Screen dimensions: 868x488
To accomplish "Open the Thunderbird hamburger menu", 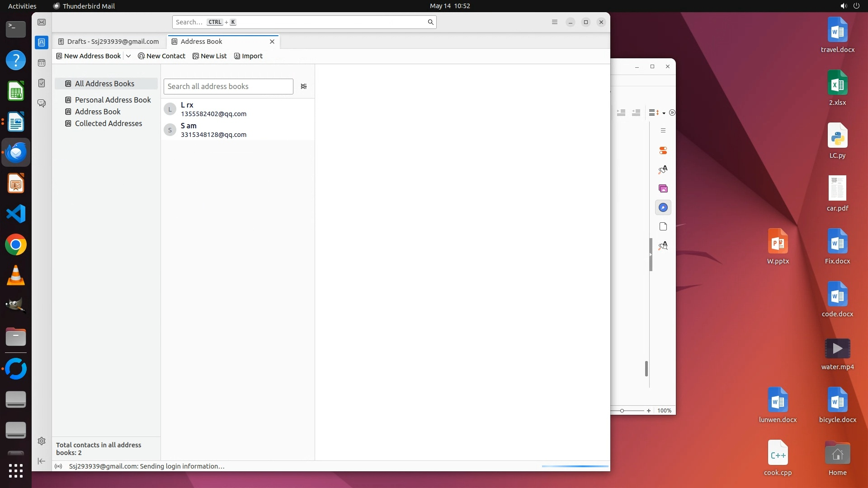I will (x=555, y=22).
